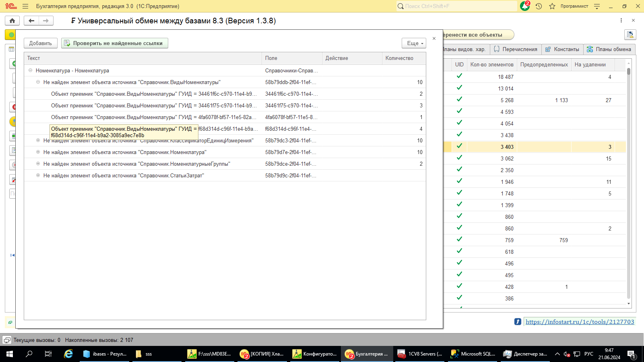The height and width of the screenshot is (362, 644).
Task: Open the 1C main menu hamburger icon
Action: (25, 6)
